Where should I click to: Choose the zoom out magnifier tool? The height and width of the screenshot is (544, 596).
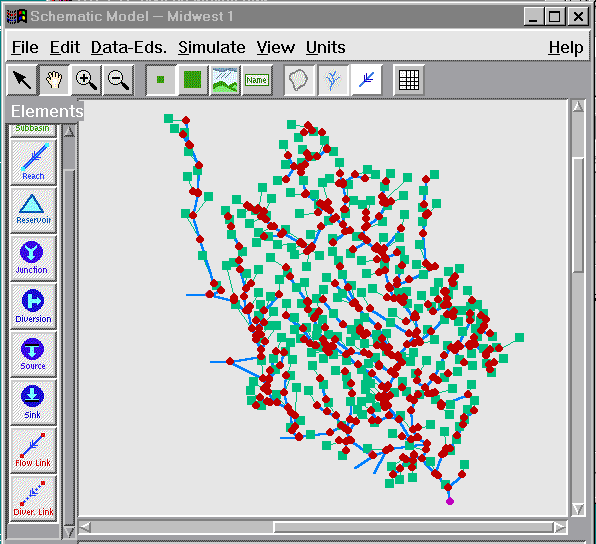click(118, 80)
